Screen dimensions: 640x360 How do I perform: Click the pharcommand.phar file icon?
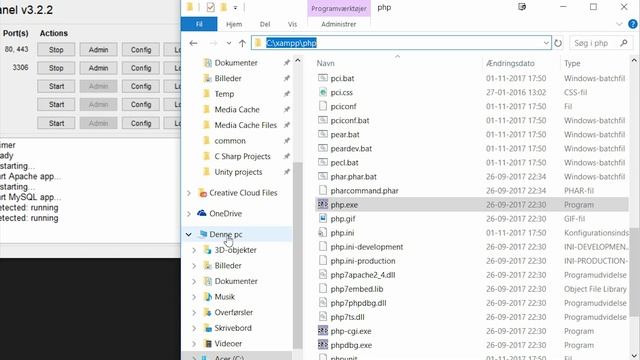(x=323, y=191)
